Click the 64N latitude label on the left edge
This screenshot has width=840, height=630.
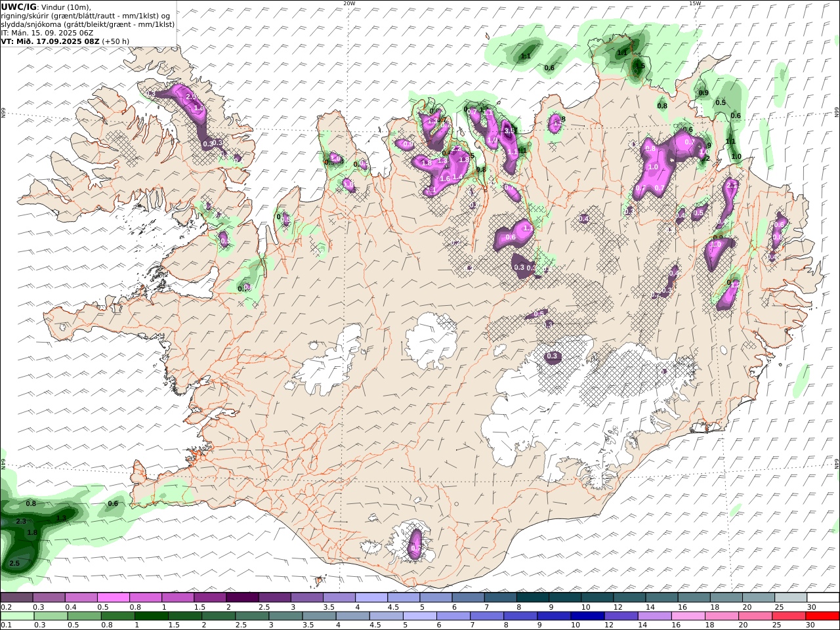tap(3, 465)
